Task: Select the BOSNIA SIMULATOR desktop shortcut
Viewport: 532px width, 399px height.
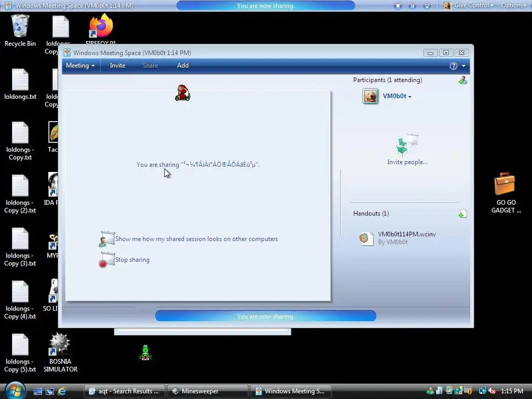Action: click(60, 353)
